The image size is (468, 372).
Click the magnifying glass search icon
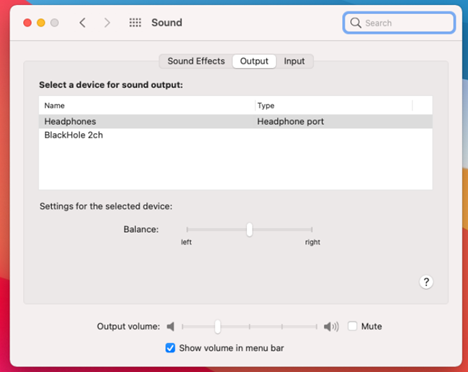(x=356, y=23)
